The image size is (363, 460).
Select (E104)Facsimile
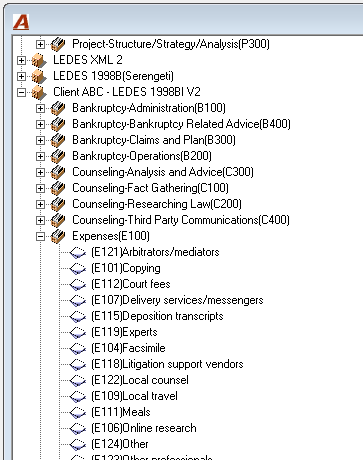pyautogui.click(x=128, y=348)
